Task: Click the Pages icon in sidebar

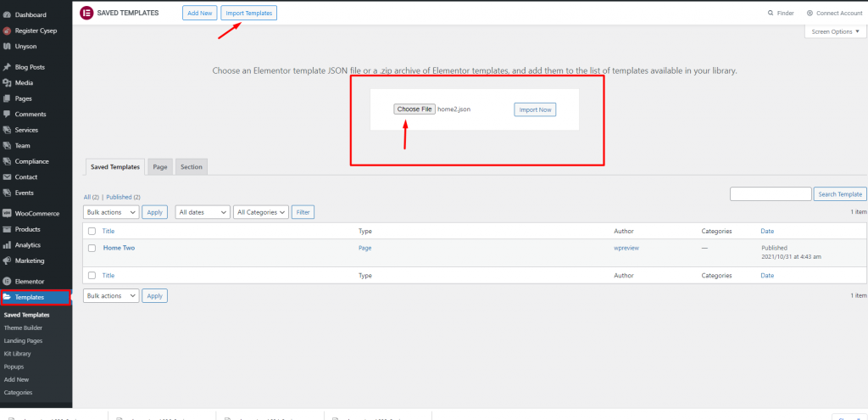Action: pos(7,98)
